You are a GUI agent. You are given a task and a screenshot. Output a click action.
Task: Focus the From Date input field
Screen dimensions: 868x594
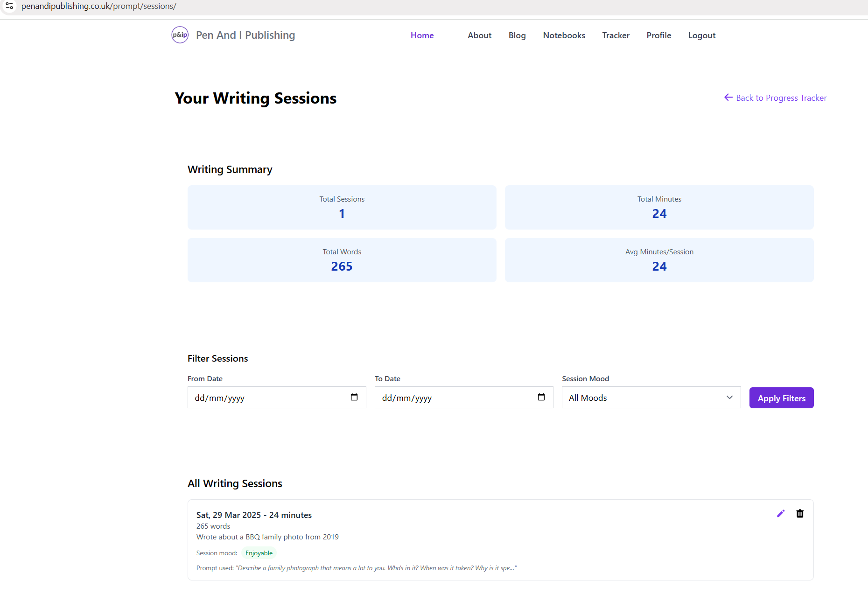pyautogui.click(x=277, y=398)
